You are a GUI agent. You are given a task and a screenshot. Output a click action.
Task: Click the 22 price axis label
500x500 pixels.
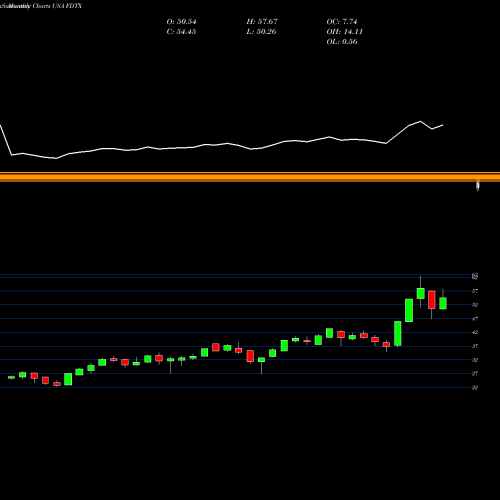pyautogui.click(x=475, y=387)
